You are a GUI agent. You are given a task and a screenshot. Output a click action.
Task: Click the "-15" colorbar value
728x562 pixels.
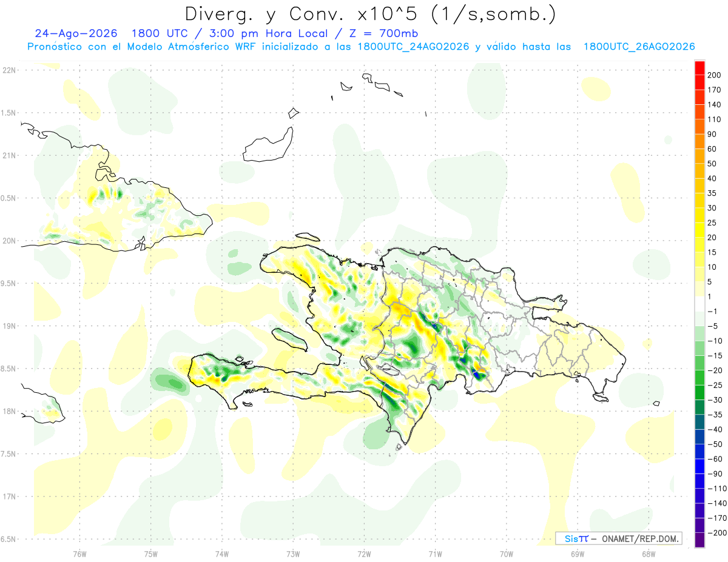point(716,355)
